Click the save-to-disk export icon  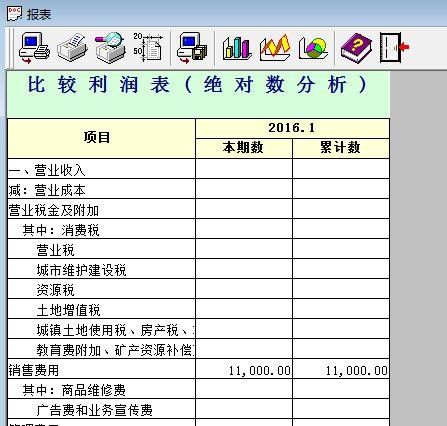point(192,49)
